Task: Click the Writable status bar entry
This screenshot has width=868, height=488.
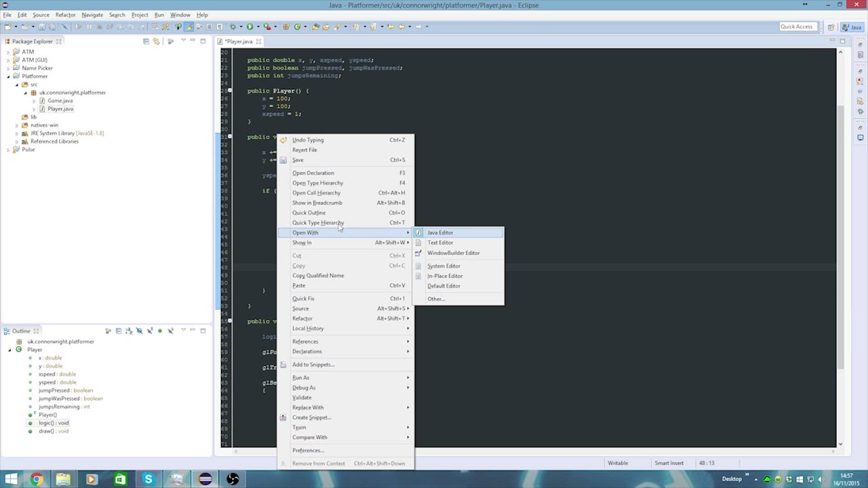Action: [x=618, y=463]
